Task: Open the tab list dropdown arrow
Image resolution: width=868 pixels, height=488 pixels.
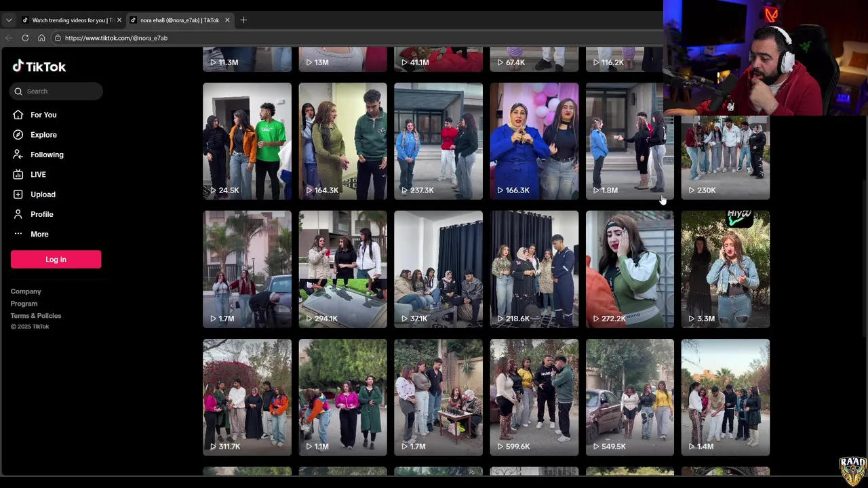Action: coord(9,20)
